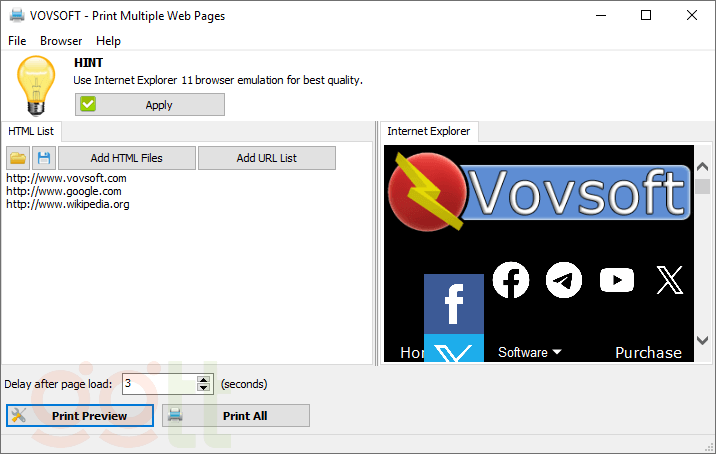Viewport: 716px width, 454px height.
Task: Click the save floppy disk icon
Action: coord(44,158)
